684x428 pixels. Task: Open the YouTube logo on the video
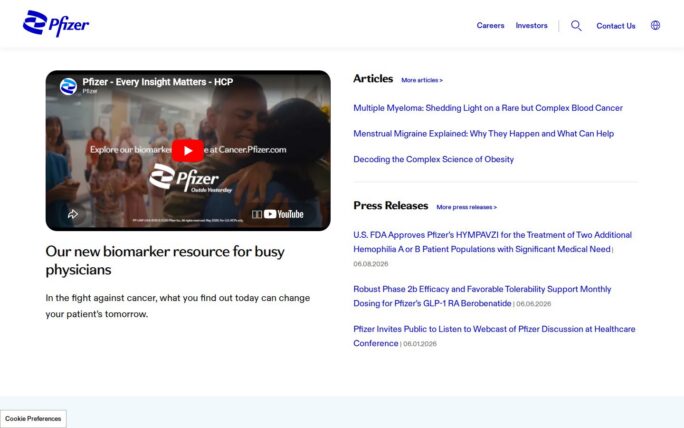coord(284,214)
